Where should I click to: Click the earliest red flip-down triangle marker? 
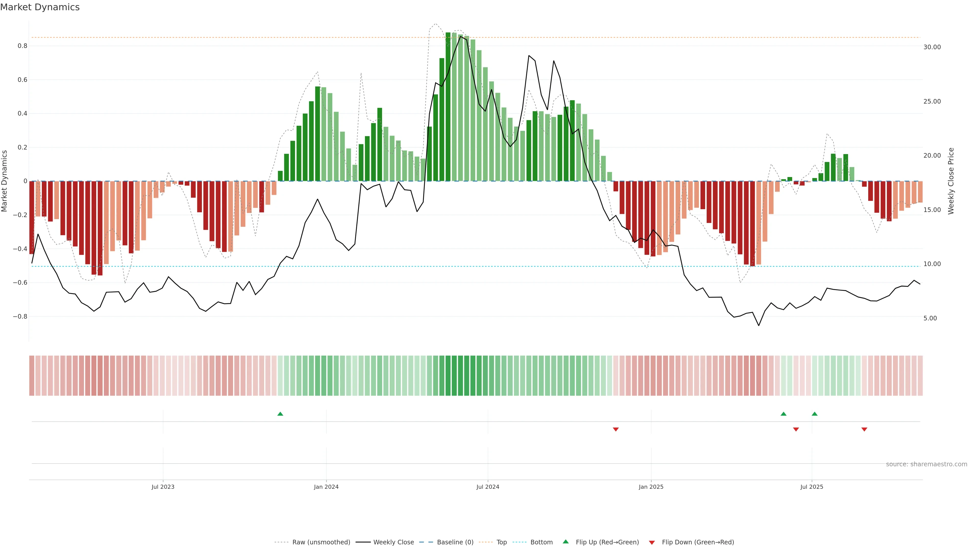point(616,429)
